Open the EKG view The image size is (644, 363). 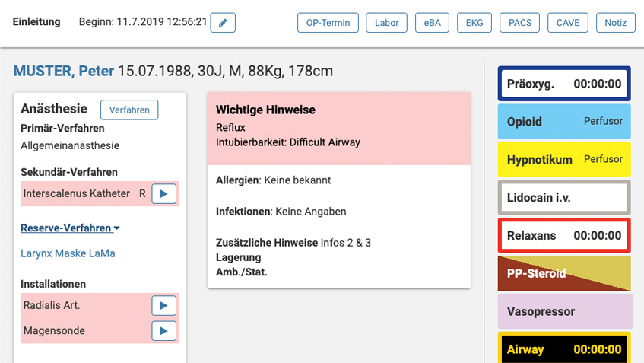[474, 23]
